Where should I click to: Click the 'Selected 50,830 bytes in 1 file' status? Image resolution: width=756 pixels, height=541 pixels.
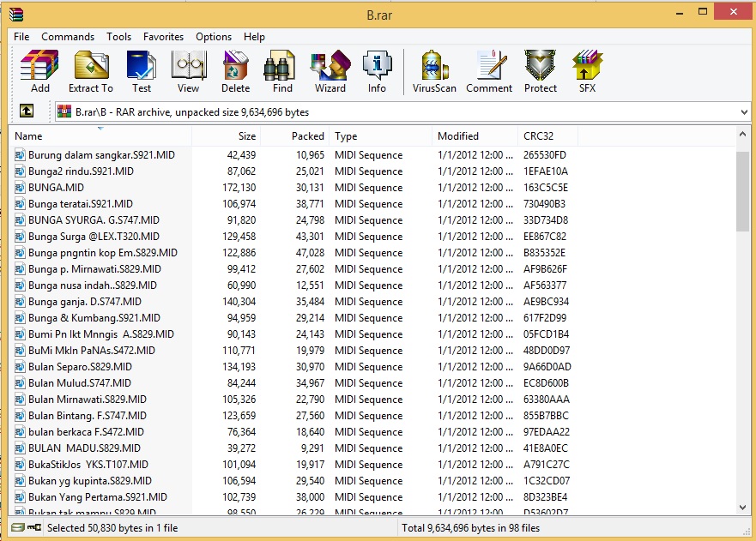click(x=112, y=528)
